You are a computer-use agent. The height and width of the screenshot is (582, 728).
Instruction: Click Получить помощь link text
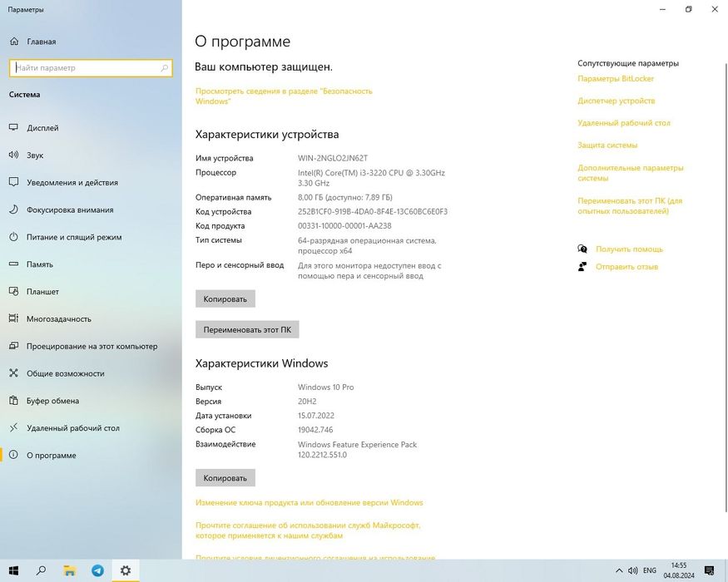pyautogui.click(x=629, y=249)
